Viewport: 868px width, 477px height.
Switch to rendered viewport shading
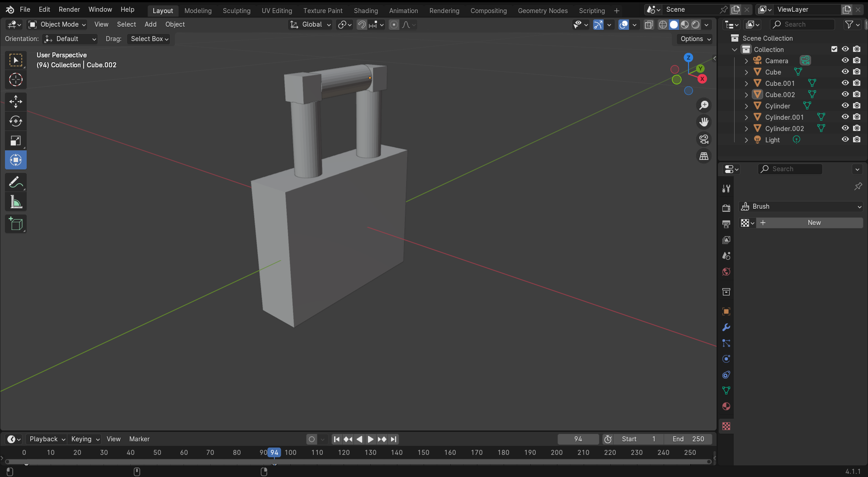click(696, 25)
